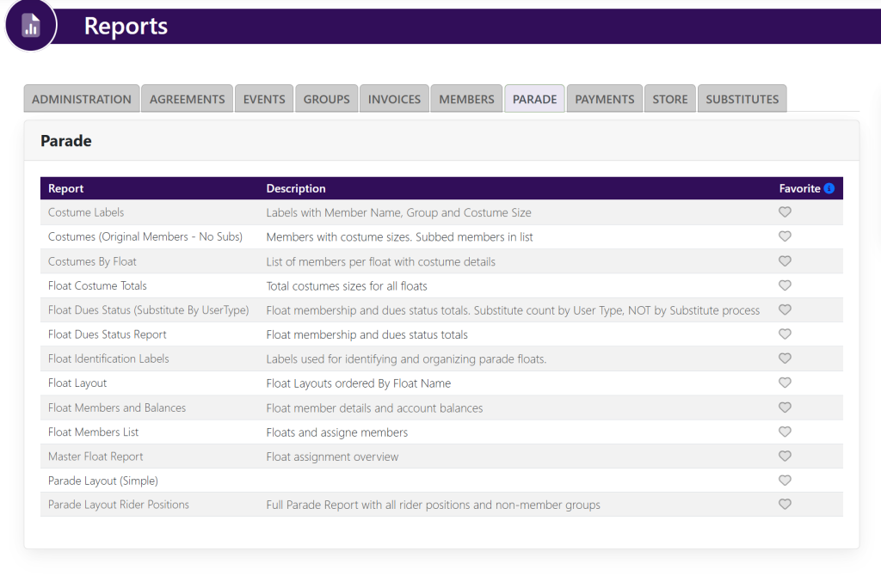Switch to the Administration tab
The image size is (881, 588).
click(x=82, y=99)
